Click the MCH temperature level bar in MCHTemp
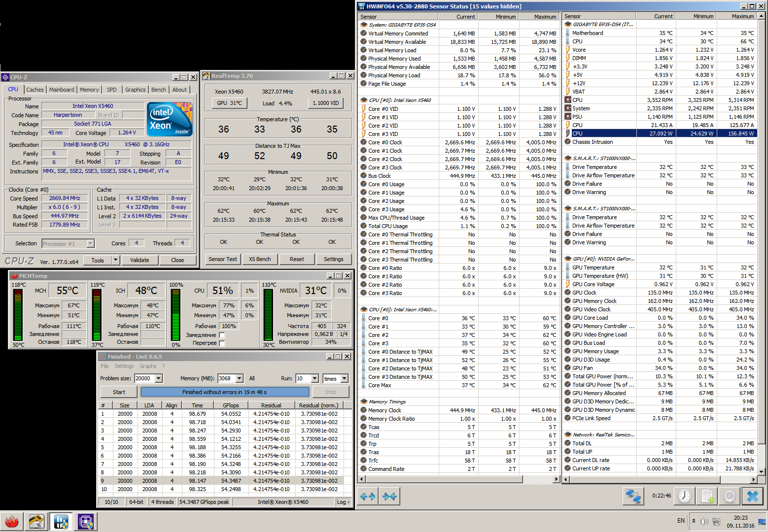The width and height of the screenshot is (768, 532). click(18, 315)
